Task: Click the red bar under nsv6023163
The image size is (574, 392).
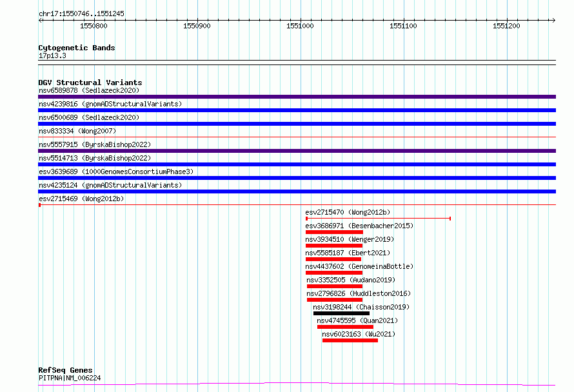Action: (350, 340)
